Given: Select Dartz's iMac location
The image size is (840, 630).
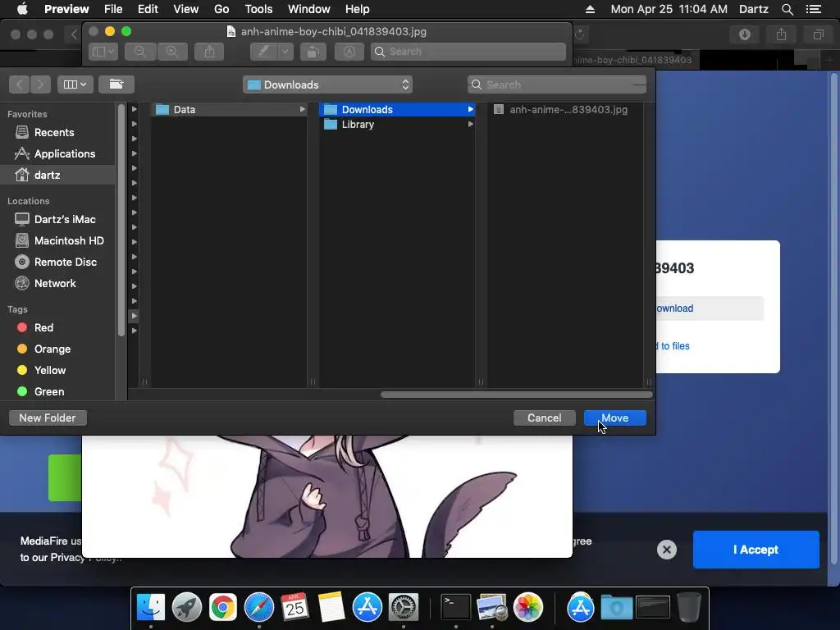Looking at the screenshot, I should click(x=65, y=219).
